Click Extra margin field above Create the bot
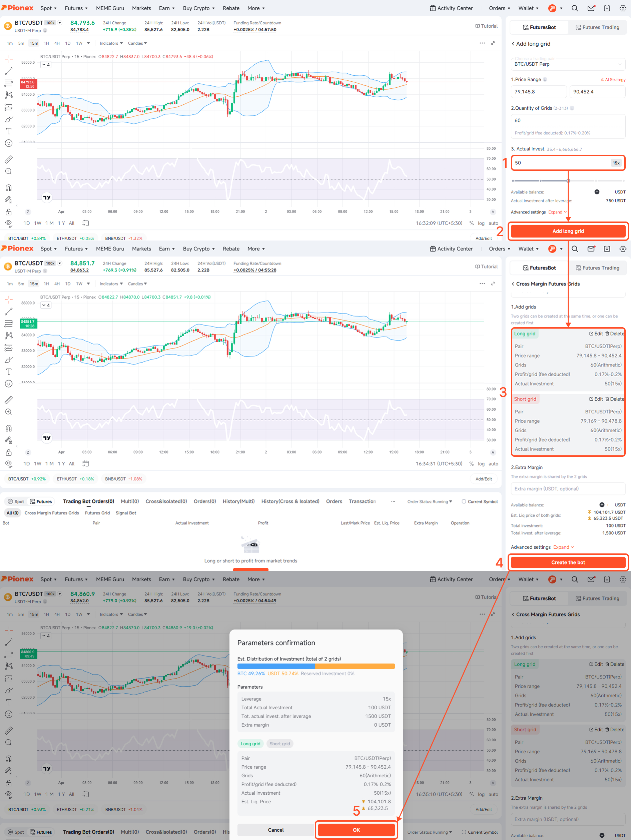This screenshot has width=631, height=840. click(x=568, y=489)
